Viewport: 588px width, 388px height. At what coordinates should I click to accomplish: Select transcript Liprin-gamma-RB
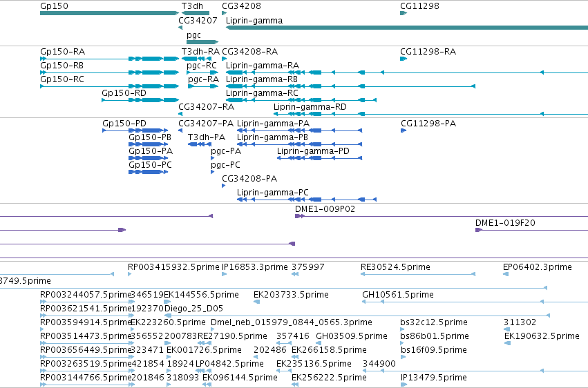coord(350,86)
